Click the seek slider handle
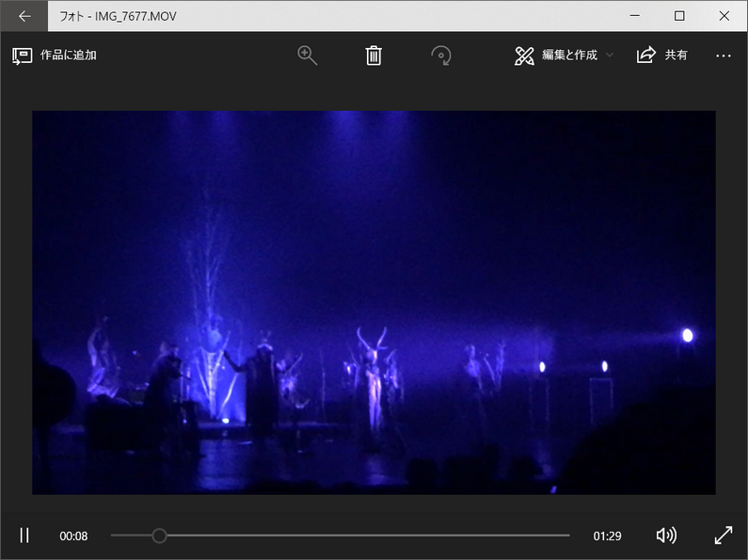 [x=159, y=536]
